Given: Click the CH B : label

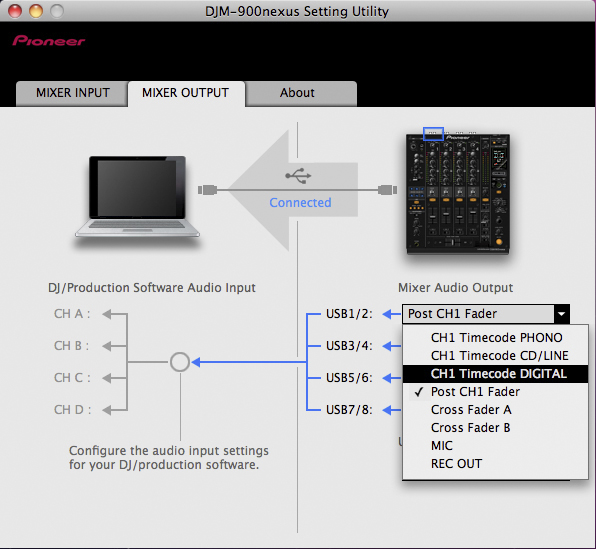Looking at the screenshot, I should point(71,346).
